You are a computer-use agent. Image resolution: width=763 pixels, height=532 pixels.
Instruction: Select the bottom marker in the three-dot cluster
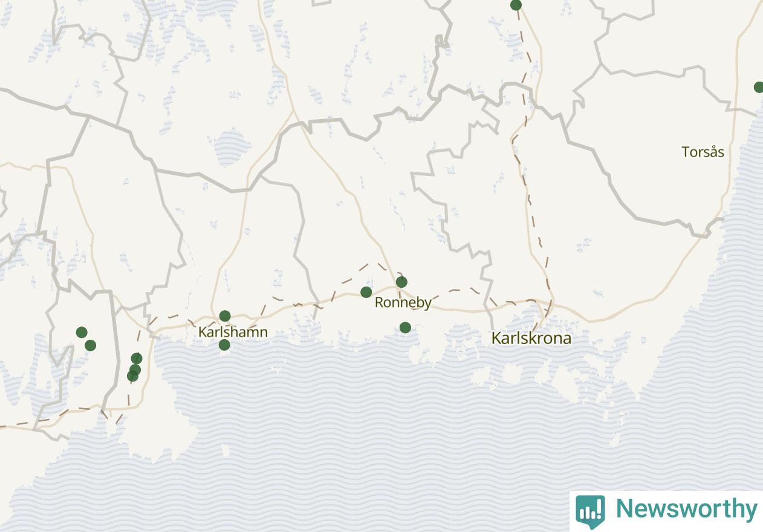pos(132,376)
